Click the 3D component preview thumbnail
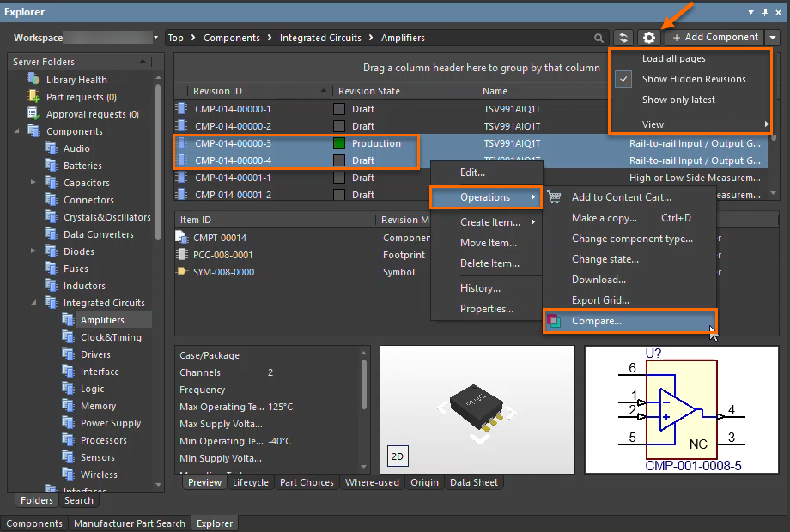The width and height of the screenshot is (790, 532). (x=477, y=409)
